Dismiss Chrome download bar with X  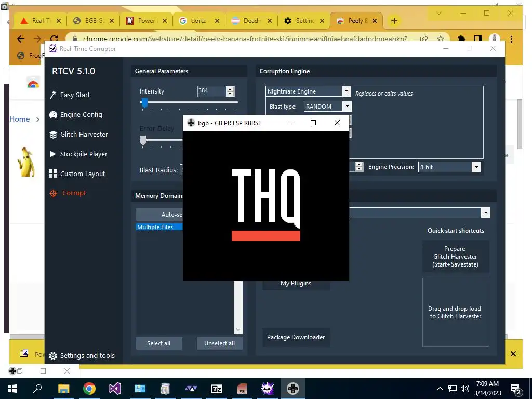[513, 354]
